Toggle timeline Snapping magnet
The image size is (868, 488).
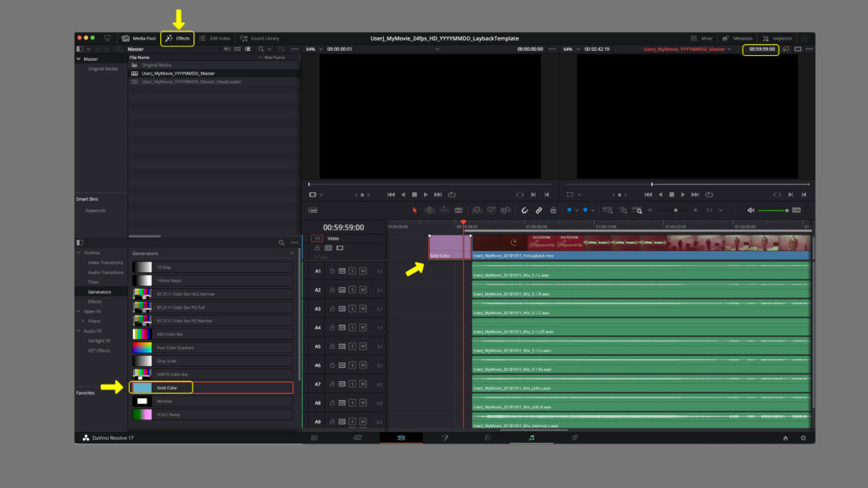click(x=524, y=210)
